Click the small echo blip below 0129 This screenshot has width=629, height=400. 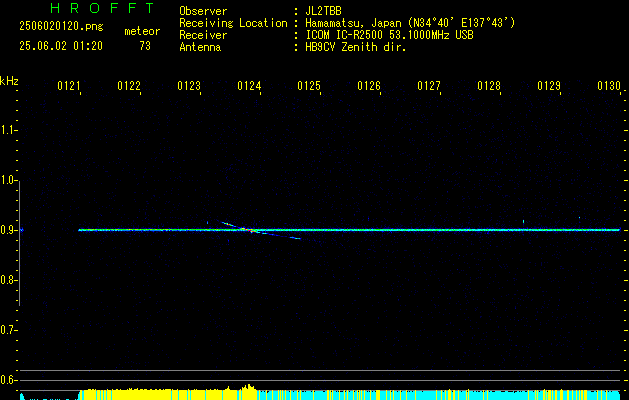(579, 217)
